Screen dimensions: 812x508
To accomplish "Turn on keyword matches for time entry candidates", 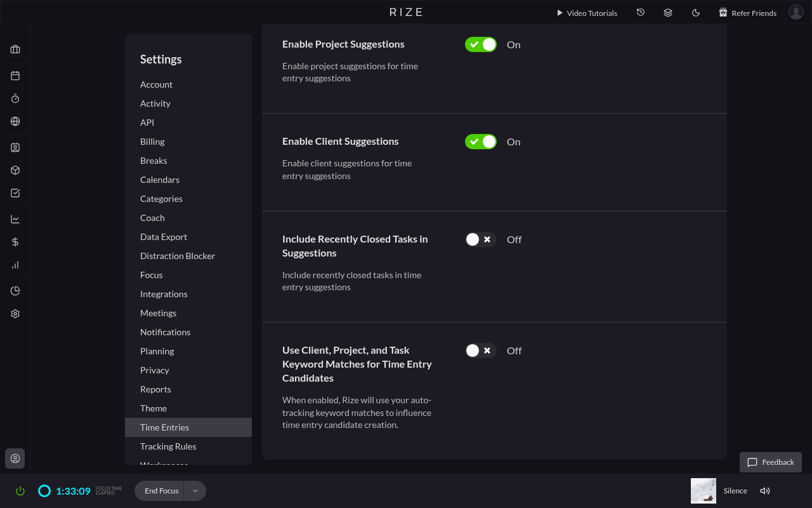I will 481,351.
